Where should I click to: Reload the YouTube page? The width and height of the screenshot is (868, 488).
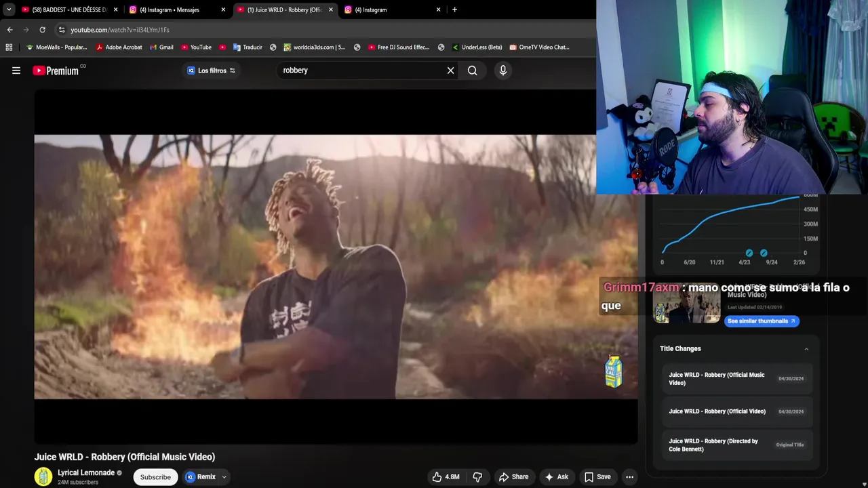[x=42, y=30]
